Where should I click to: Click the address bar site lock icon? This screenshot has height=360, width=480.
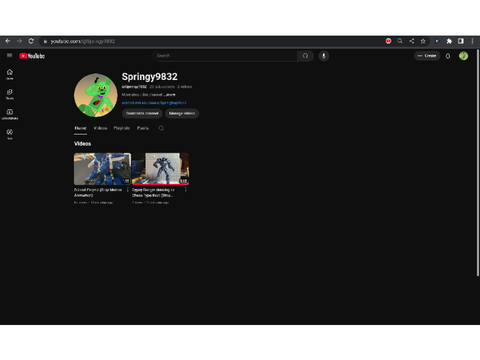(45, 41)
